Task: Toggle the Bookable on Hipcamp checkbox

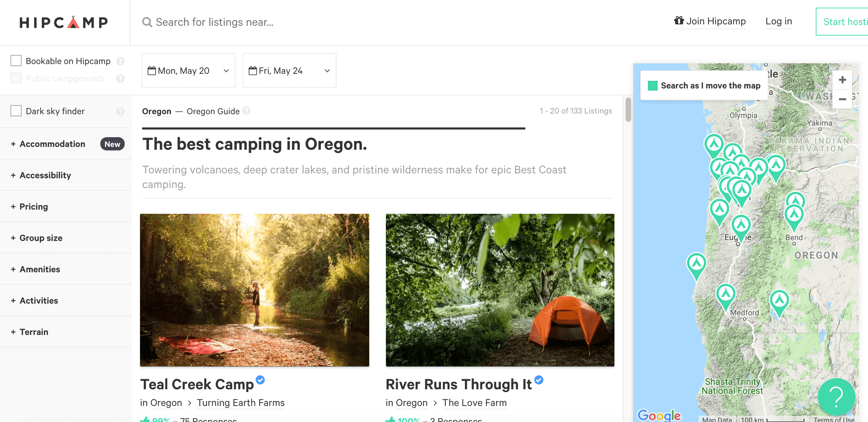Action: click(15, 61)
